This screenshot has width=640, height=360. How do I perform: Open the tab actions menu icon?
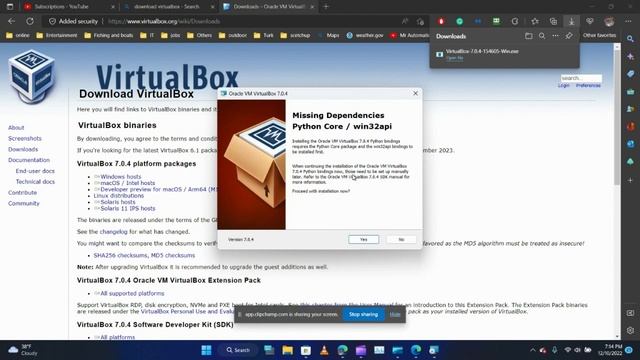(10, 7)
